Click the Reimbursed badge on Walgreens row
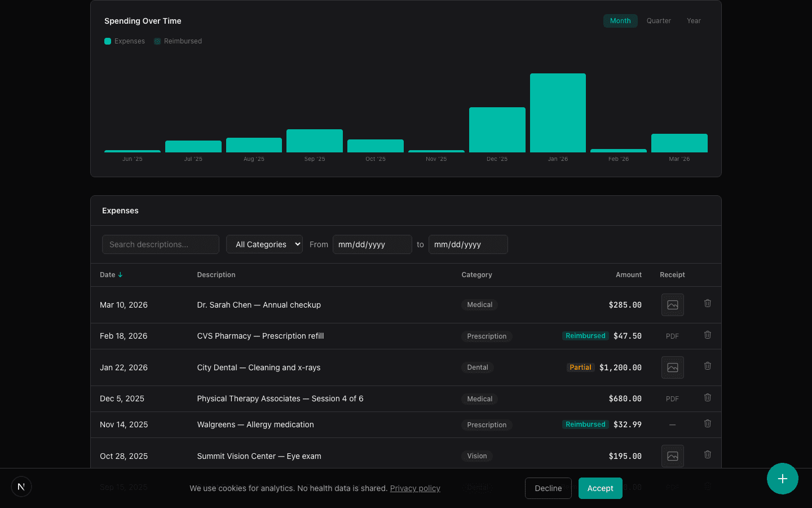This screenshot has height=508, width=812. point(585,424)
